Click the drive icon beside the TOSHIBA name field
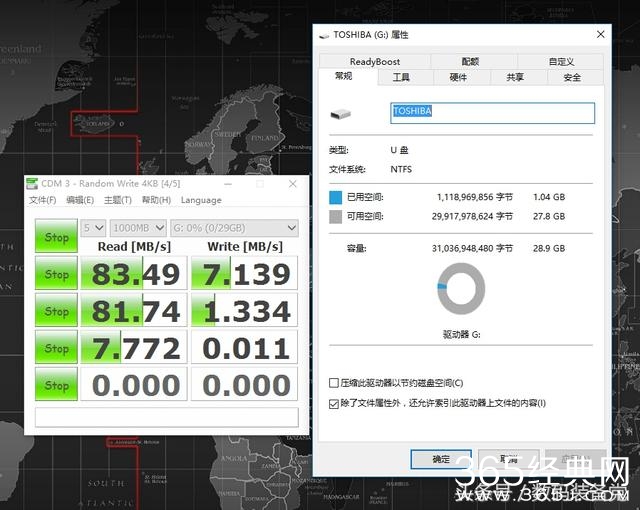Viewport: 640px width, 510px height. [343, 112]
